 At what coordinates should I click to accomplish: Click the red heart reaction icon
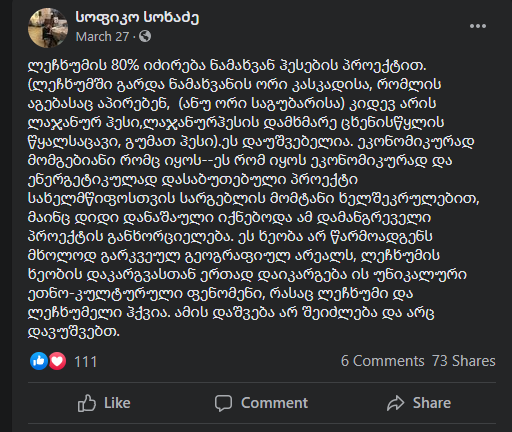[x=57, y=361]
